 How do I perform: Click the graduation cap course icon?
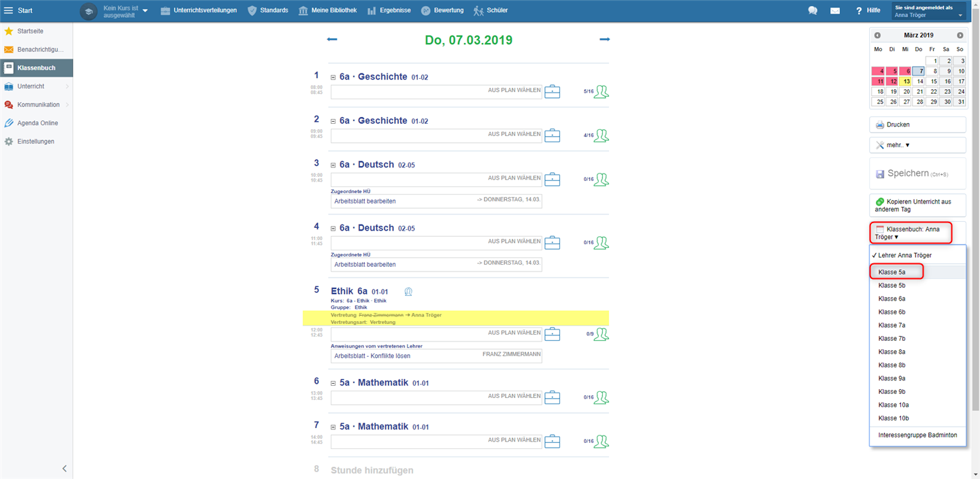(88, 12)
